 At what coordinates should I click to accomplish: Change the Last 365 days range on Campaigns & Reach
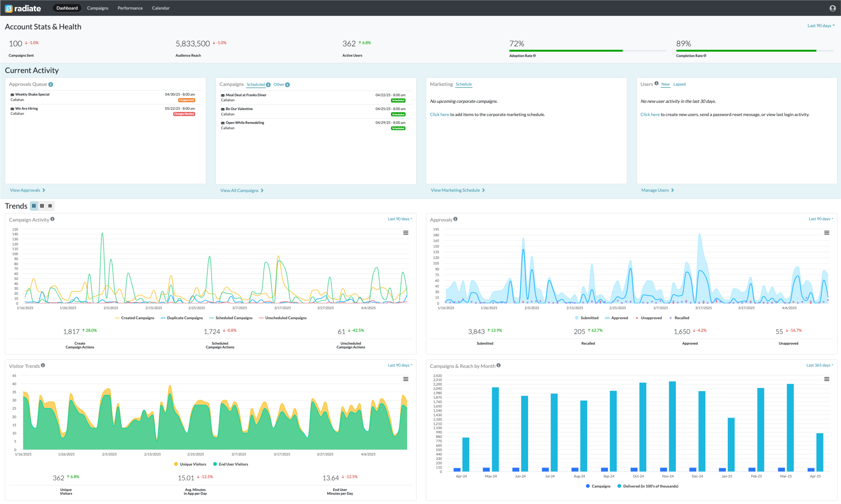[819, 365]
